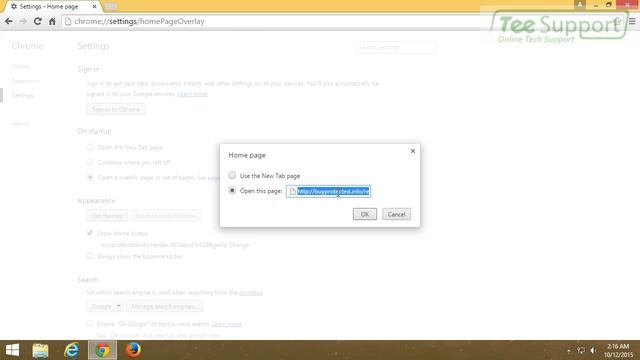640x360 pixels.
Task: Launch File Explorer from the taskbar
Action: tap(40, 350)
